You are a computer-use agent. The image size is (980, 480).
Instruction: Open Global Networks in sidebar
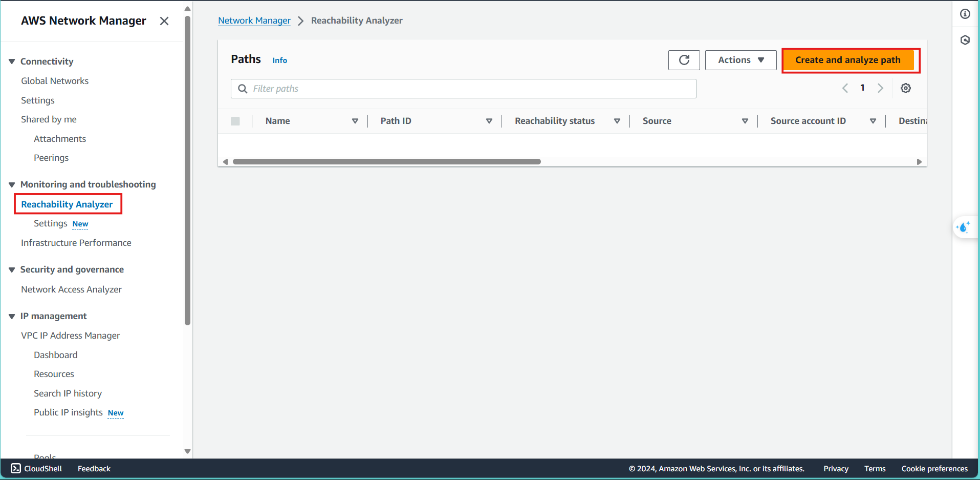pyautogui.click(x=55, y=81)
